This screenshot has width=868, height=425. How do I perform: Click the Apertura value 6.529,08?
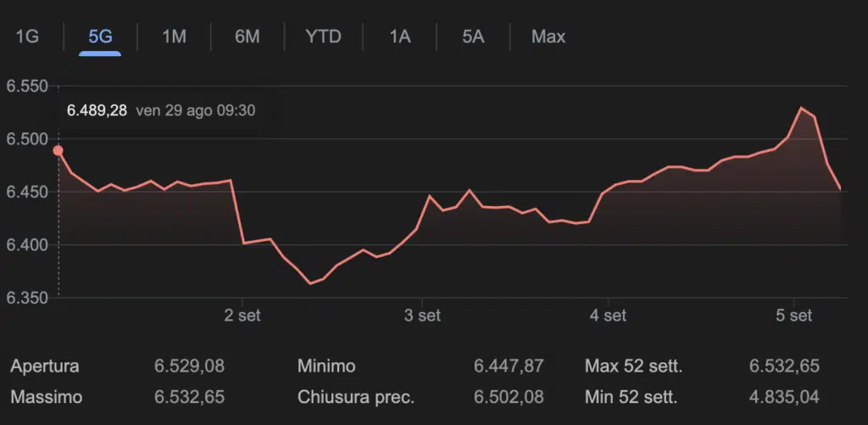pos(189,366)
